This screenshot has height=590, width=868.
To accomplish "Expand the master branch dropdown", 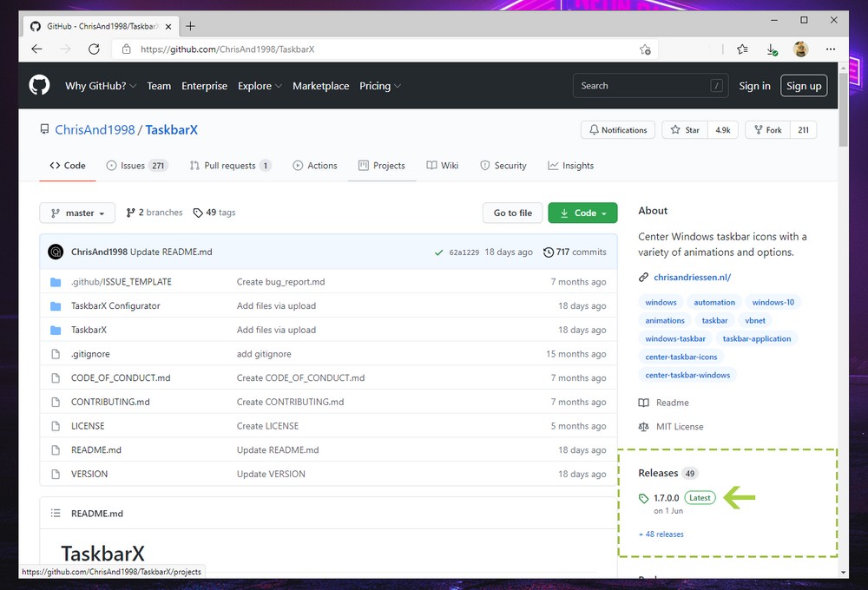I will (x=77, y=213).
